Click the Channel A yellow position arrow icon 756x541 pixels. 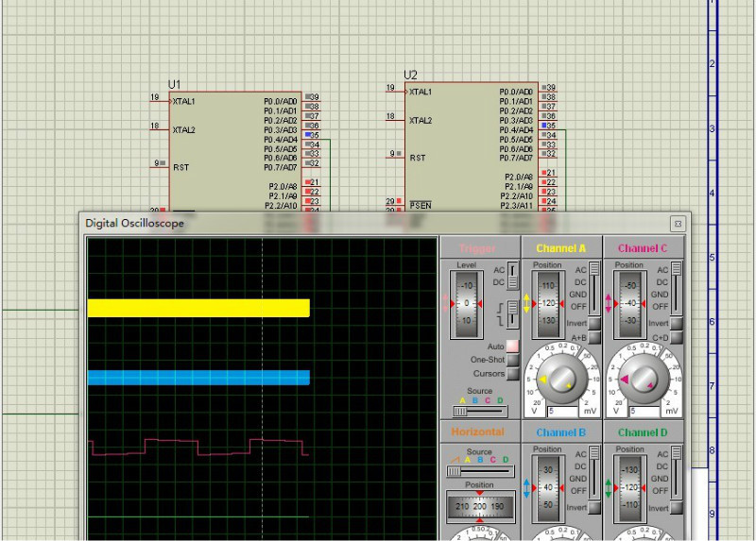(x=527, y=304)
